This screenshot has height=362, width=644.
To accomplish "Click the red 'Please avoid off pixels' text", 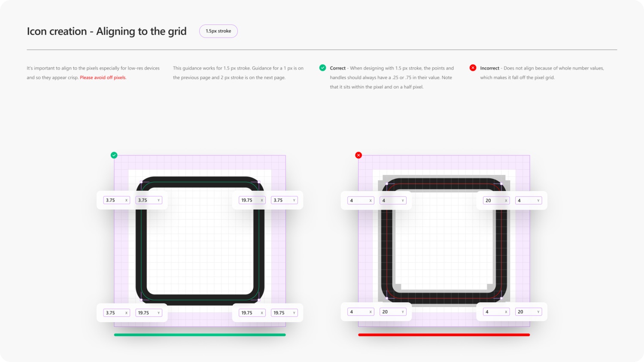I will (103, 78).
